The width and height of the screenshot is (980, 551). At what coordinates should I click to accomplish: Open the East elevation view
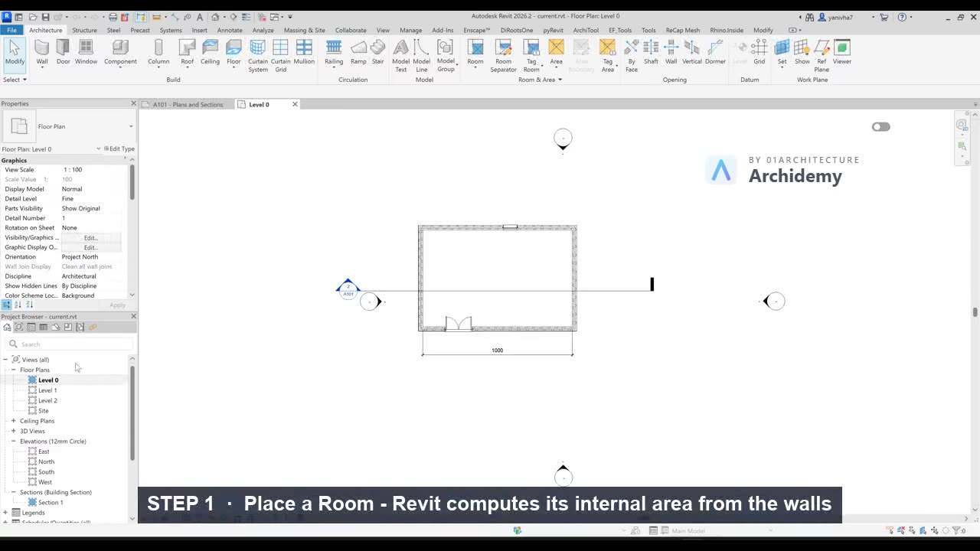44,452
